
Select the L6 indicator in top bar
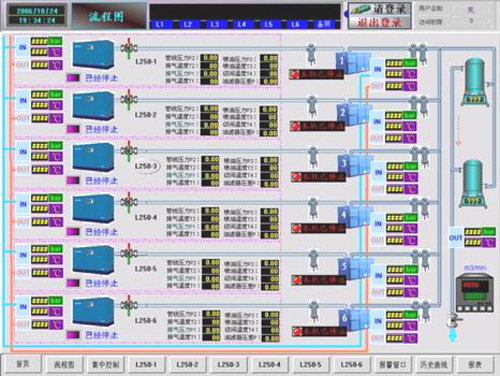(x=295, y=24)
